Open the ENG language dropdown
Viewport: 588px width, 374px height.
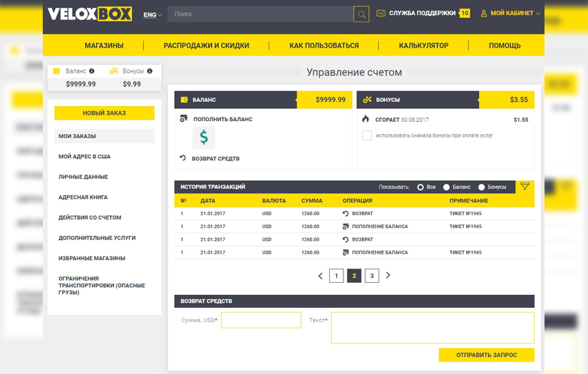click(153, 15)
